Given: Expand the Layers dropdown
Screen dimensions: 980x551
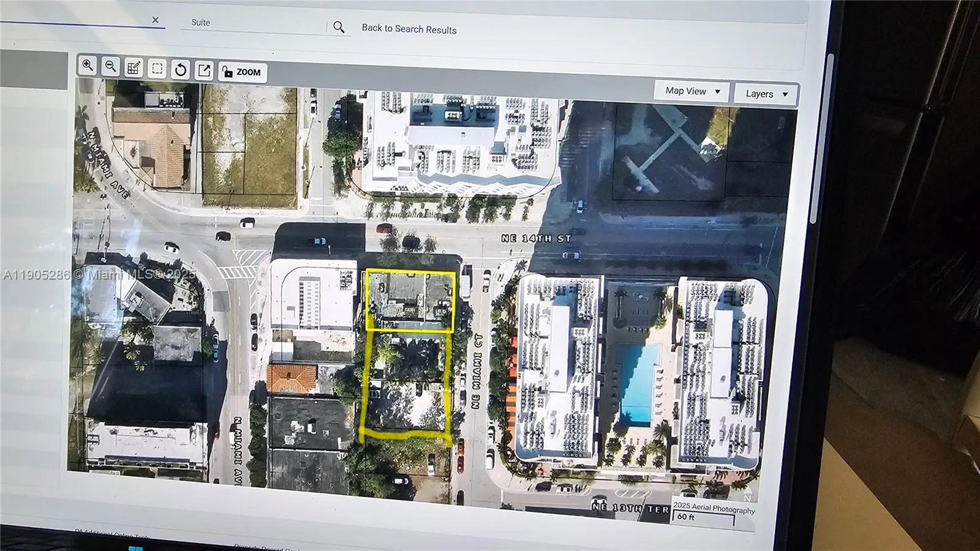Looking at the screenshot, I should pyautogui.click(x=764, y=94).
